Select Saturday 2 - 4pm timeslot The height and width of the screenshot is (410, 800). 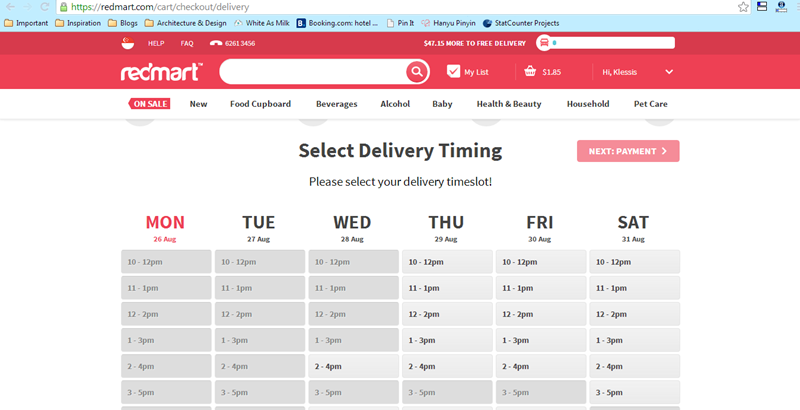tap(635, 366)
